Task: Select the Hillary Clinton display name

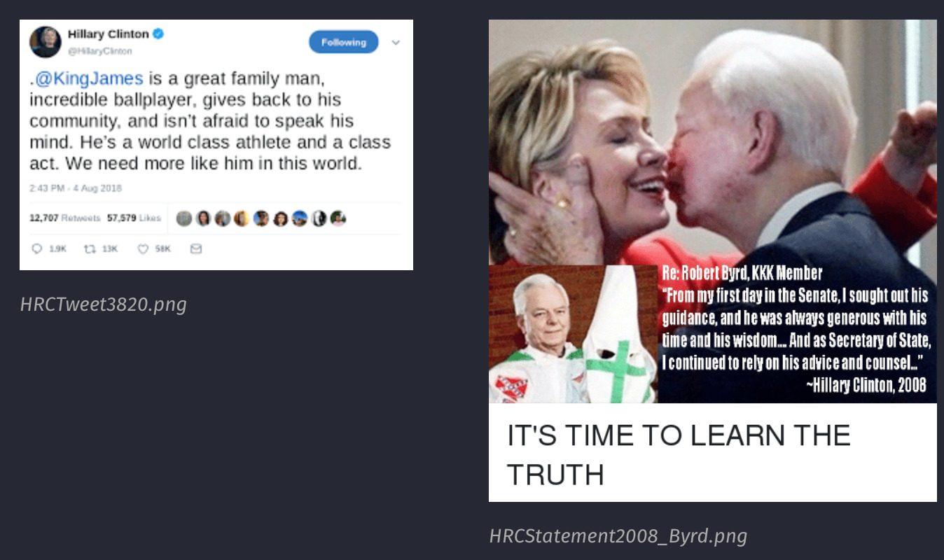Action: click(108, 34)
